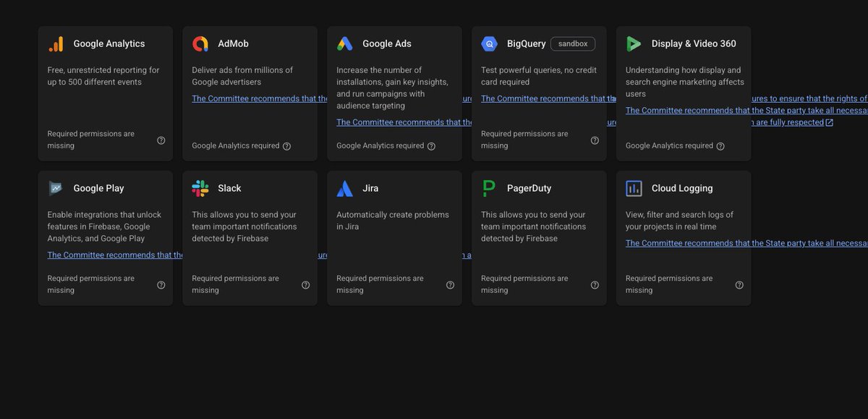Select the PagerDuty card title
868x419 pixels.
pyautogui.click(x=529, y=189)
